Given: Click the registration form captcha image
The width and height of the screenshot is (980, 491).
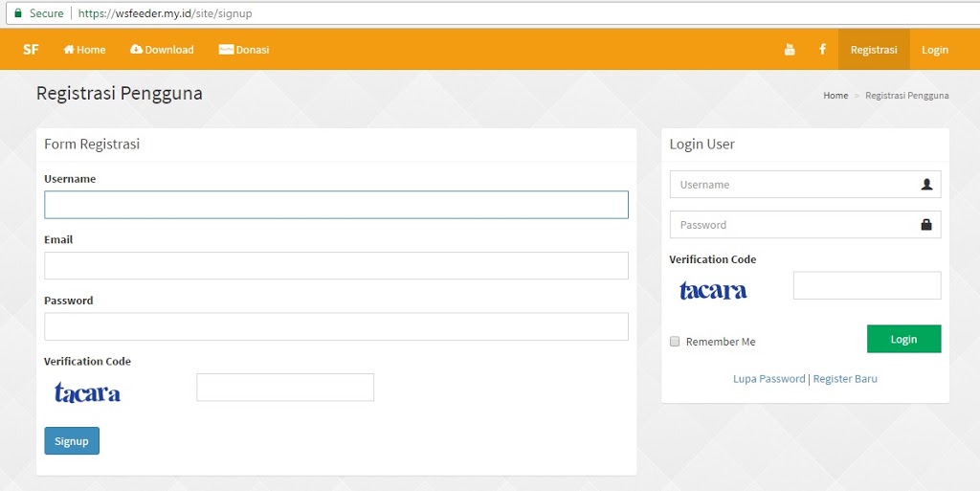Looking at the screenshot, I should 88,392.
